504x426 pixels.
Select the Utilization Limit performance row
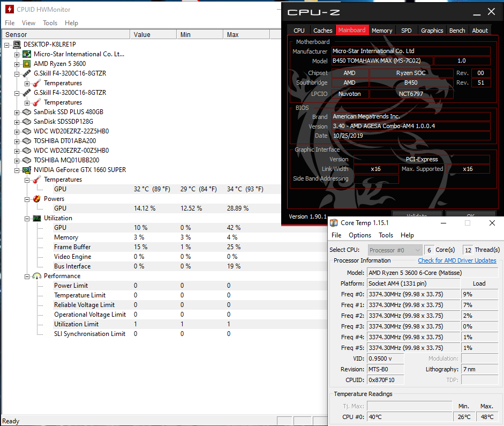coord(190,324)
